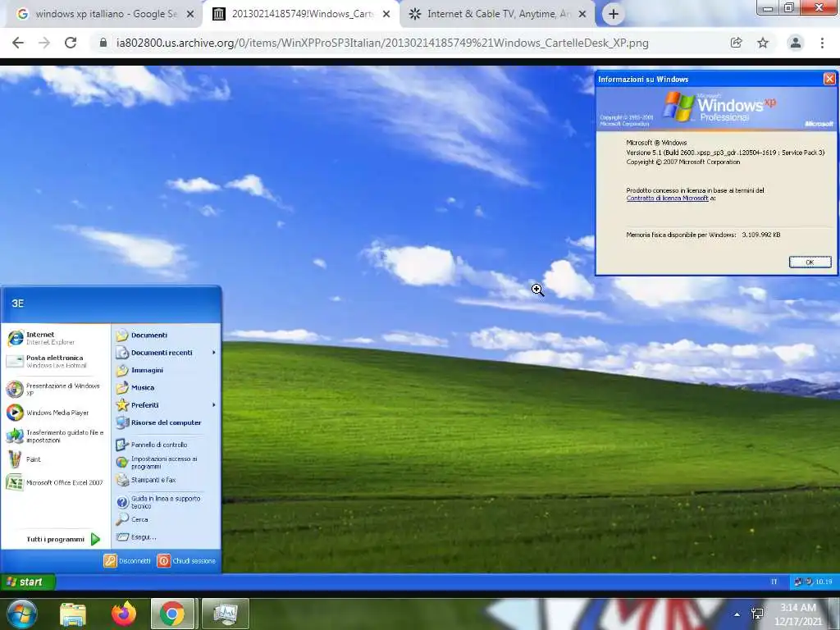Image resolution: width=840 pixels, height=630 pixels.
Task: Open Windows Explorer from the taskbar
Action: (x=73, y=614)
